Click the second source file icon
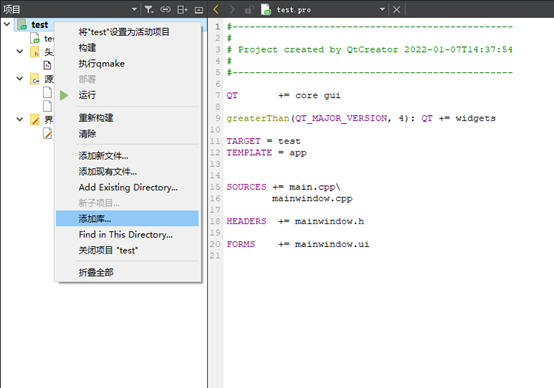 point(47,106)
